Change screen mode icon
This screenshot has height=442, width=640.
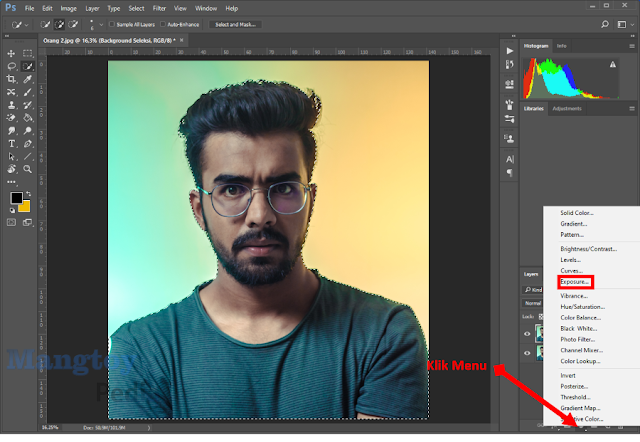27,222
